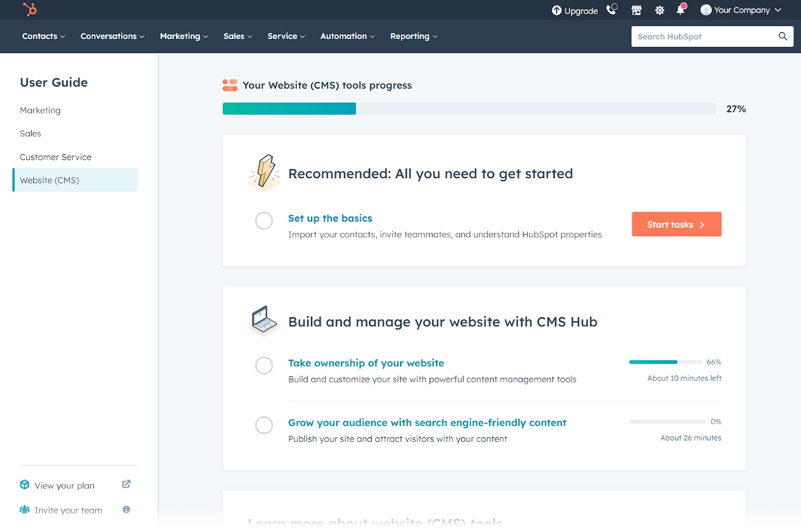
Task: Click the Upgrade arrow icon
Action: (557, 10)
